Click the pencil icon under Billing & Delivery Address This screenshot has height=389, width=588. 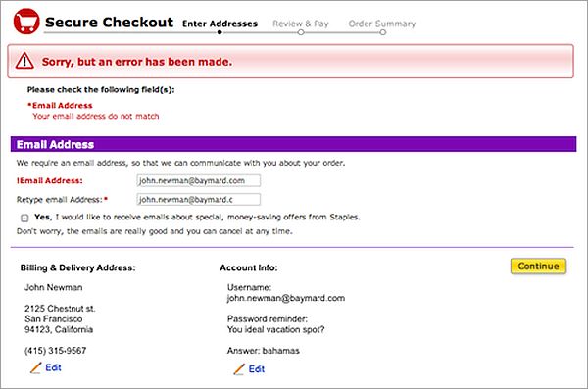click(35, 368)
